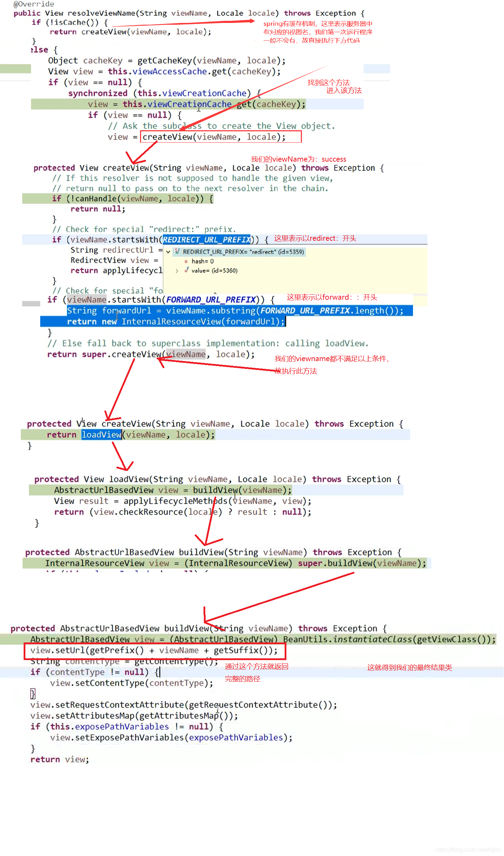Click the comment 'Ask the subclass to create the View object'

[221, 126]
